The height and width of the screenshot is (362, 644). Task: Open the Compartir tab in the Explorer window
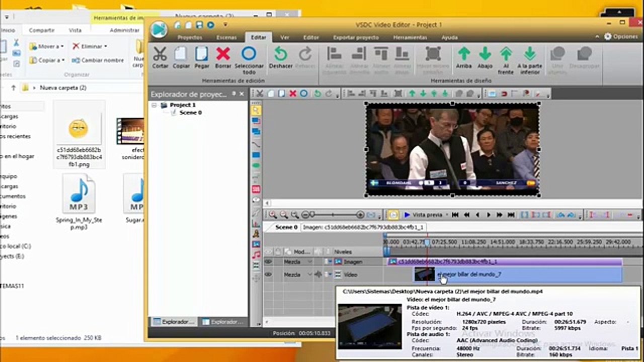(x=42, y=30)
